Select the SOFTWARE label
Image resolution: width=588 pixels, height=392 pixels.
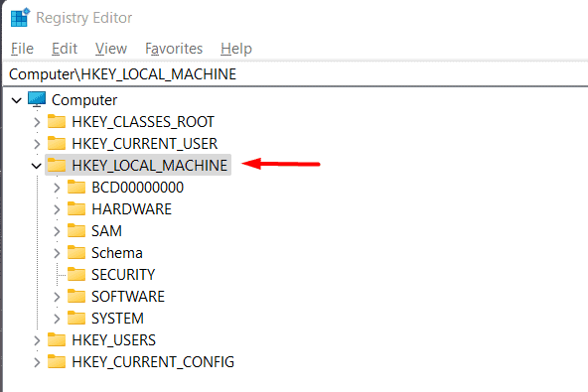[x=128, y=297]
